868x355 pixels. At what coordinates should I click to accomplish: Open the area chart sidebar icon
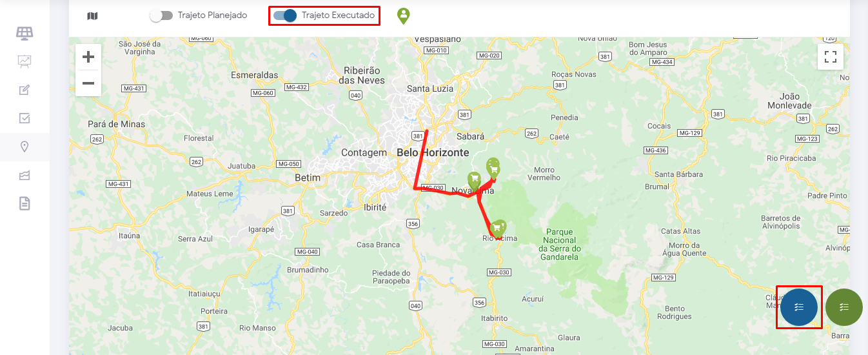25,175
